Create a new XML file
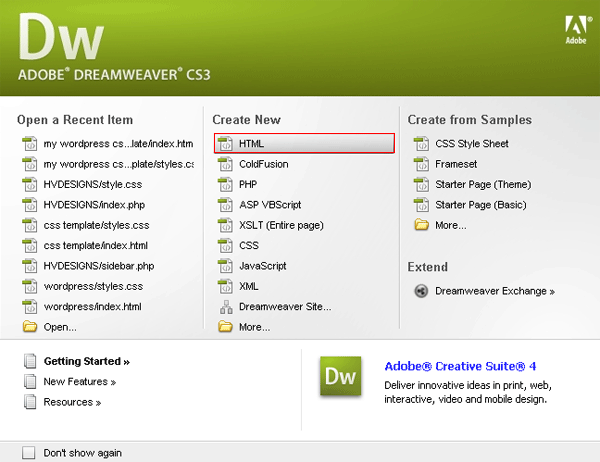 tap(249, 286)
